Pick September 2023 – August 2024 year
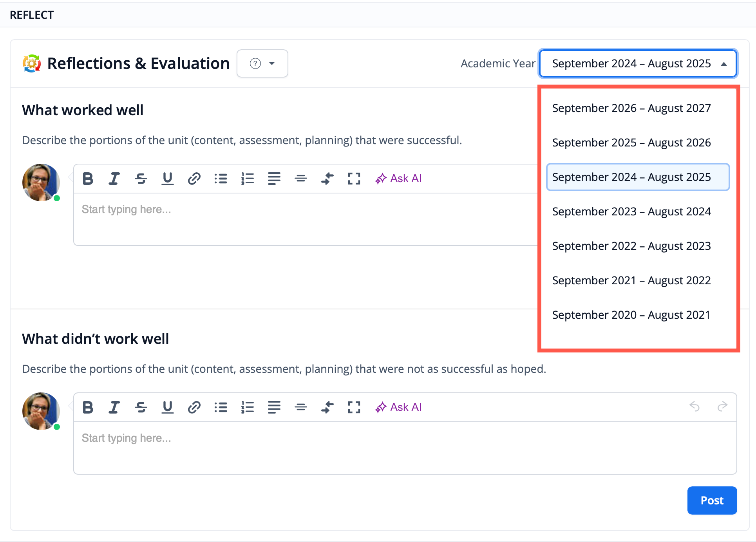 point(631,211)
